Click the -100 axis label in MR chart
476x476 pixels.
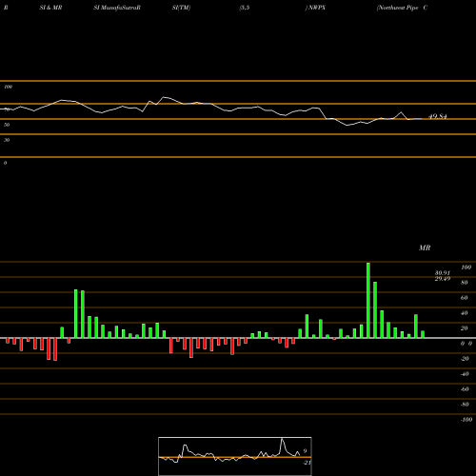(466, 420)
